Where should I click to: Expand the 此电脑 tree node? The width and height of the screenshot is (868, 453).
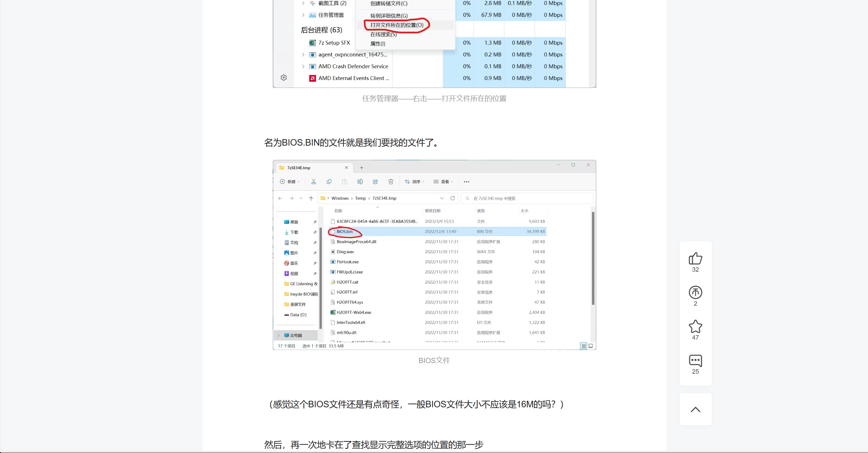(279, 335)
